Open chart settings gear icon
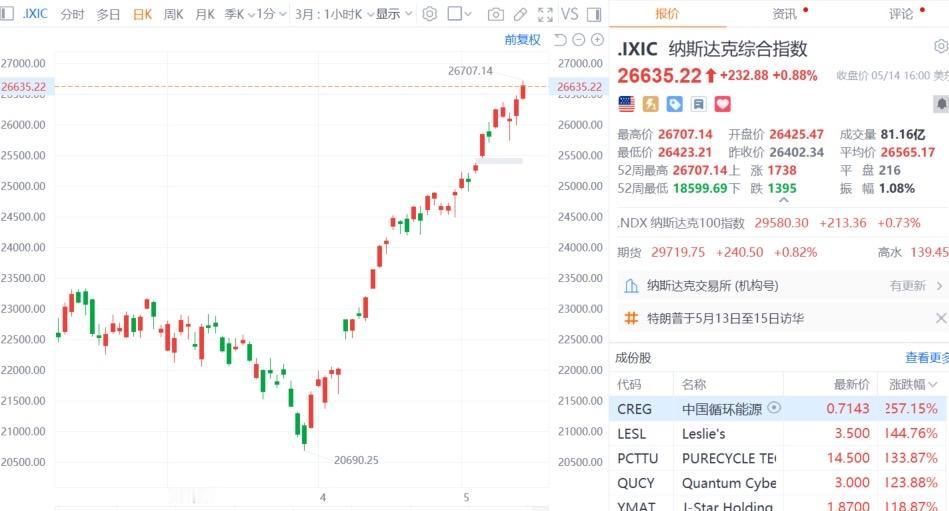 [x=429, y=14]
